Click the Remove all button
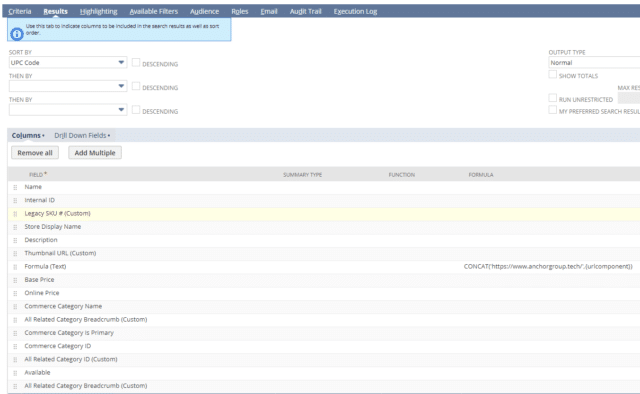The image size is (640, 394). pos(35,153)
